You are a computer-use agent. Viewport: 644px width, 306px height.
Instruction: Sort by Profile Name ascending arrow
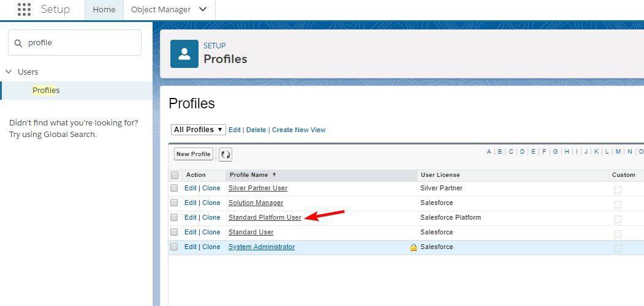click(x=274, y=175)
